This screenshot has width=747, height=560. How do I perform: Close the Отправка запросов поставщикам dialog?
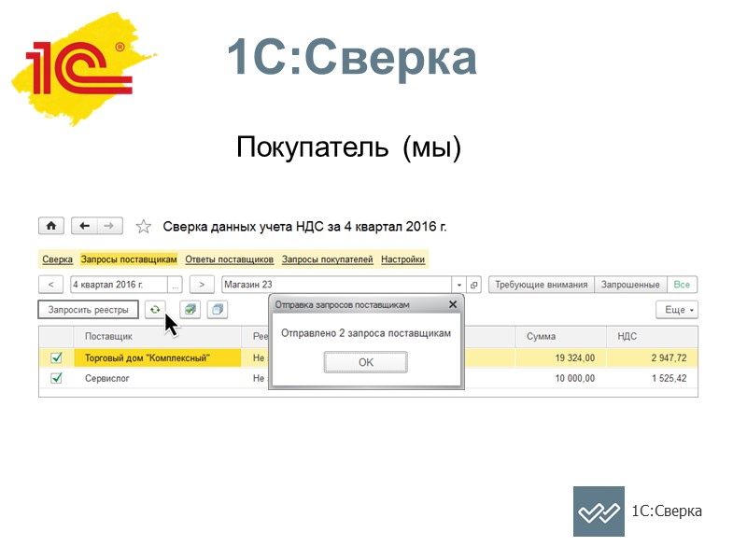click(453, 304)
